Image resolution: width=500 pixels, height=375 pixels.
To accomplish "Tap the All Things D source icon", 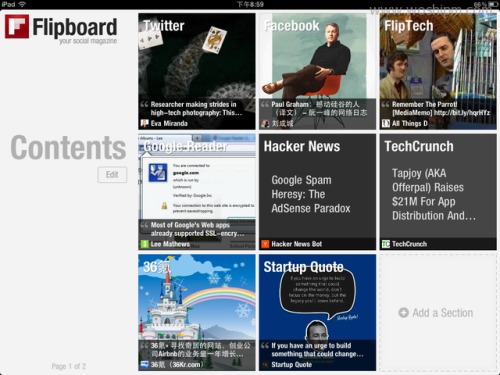I will [386, 124].
